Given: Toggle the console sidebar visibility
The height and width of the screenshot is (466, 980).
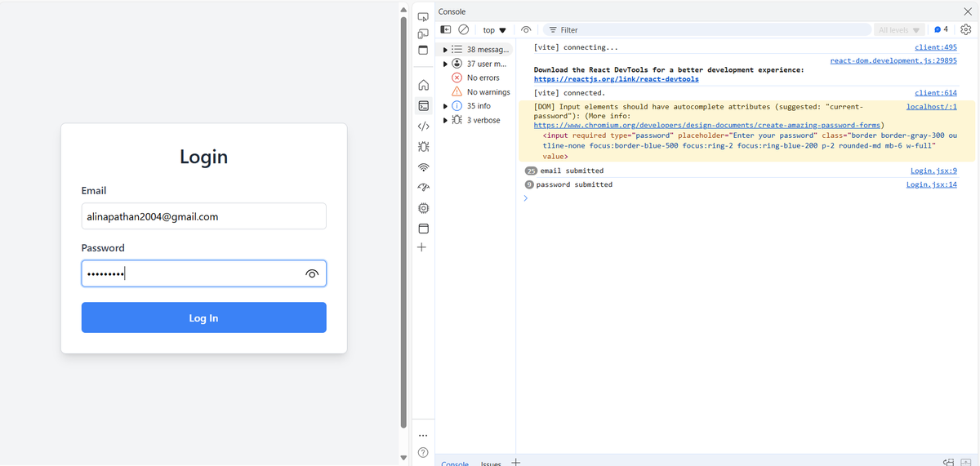Looking at the screenshot, I should coord(446,29).
